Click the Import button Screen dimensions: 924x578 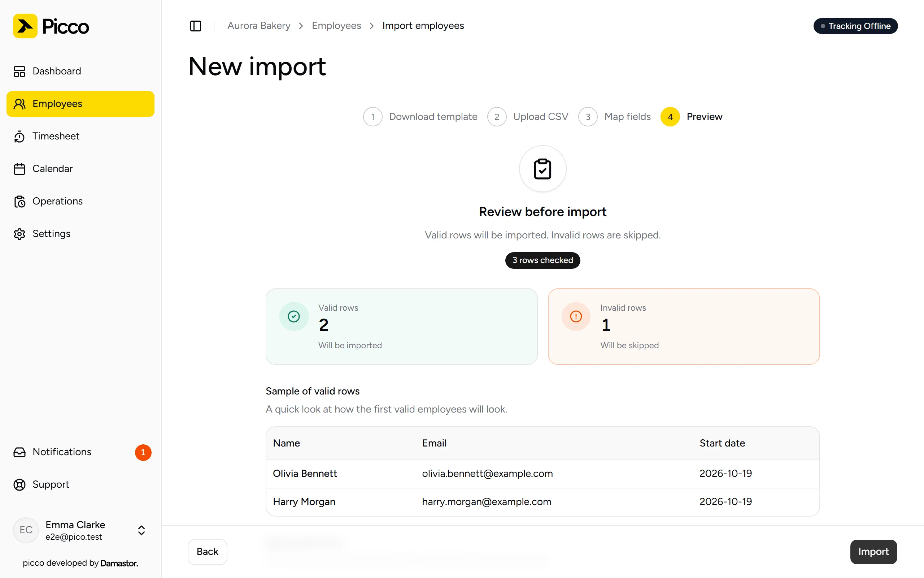coord(873,552)
